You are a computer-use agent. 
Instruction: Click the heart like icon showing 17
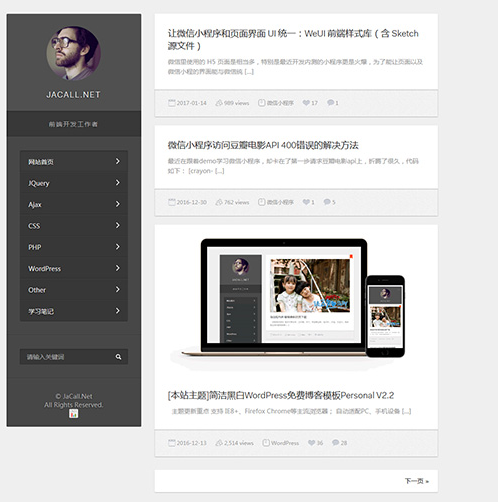(x=306, y=103)
